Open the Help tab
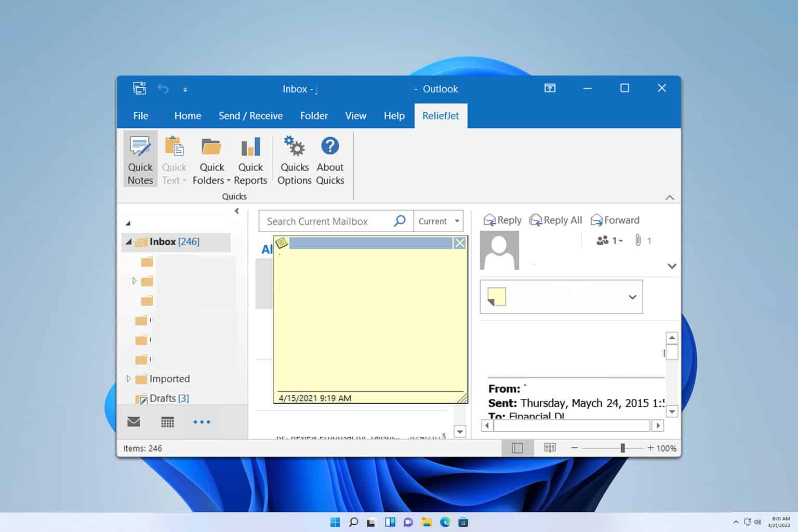798x532 pixels. pyautogui.click(x=394, y=115)
